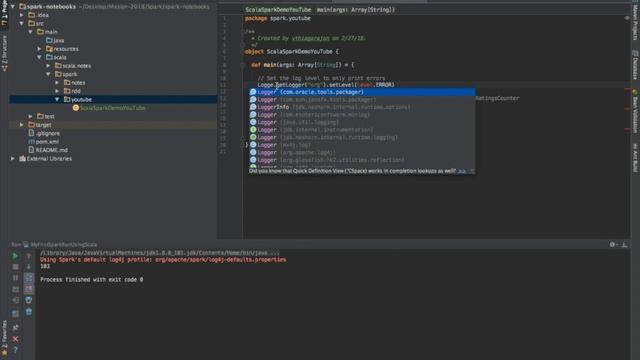
Task: Toggle soft-wrap icon in Run console
Action: pos(29,278)
